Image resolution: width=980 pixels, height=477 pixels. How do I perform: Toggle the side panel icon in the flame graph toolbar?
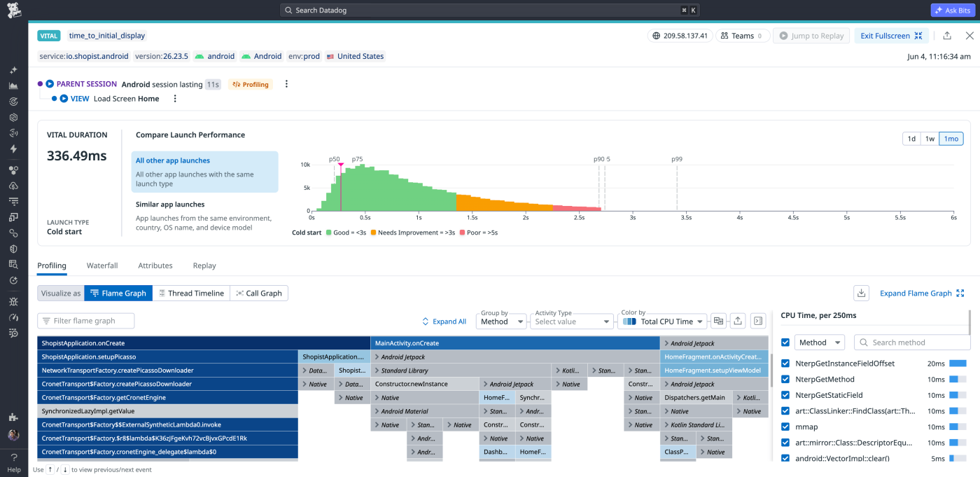click(x=757, y=321)
